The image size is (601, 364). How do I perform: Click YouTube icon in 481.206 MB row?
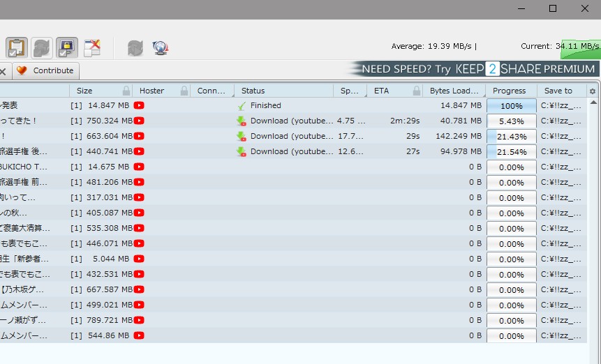139,182
